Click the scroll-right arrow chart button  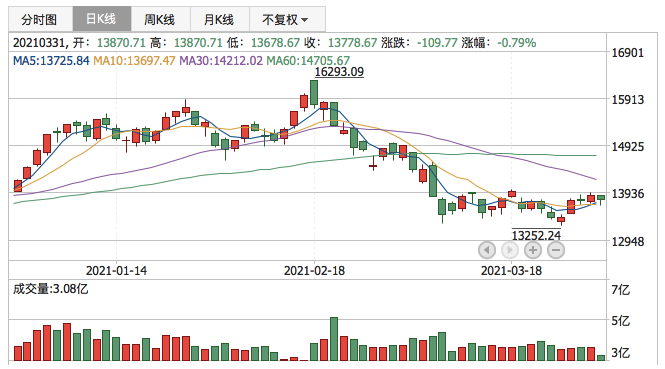pos(510,250)
